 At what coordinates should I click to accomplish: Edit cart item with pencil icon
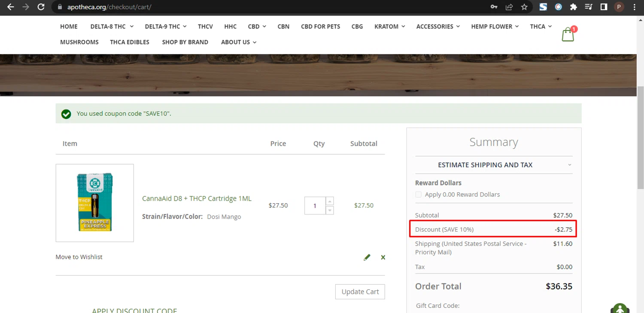(x=367, y=257)
